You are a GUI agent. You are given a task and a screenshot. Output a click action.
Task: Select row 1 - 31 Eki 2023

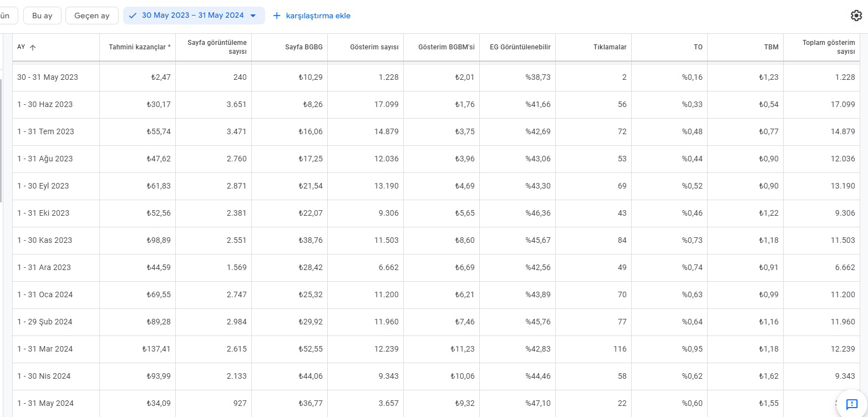pos(436,213)
